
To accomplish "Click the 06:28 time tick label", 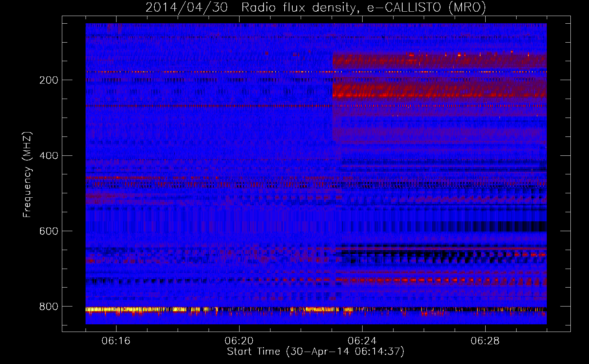I will pyautogui.click(x=485, y=341).
